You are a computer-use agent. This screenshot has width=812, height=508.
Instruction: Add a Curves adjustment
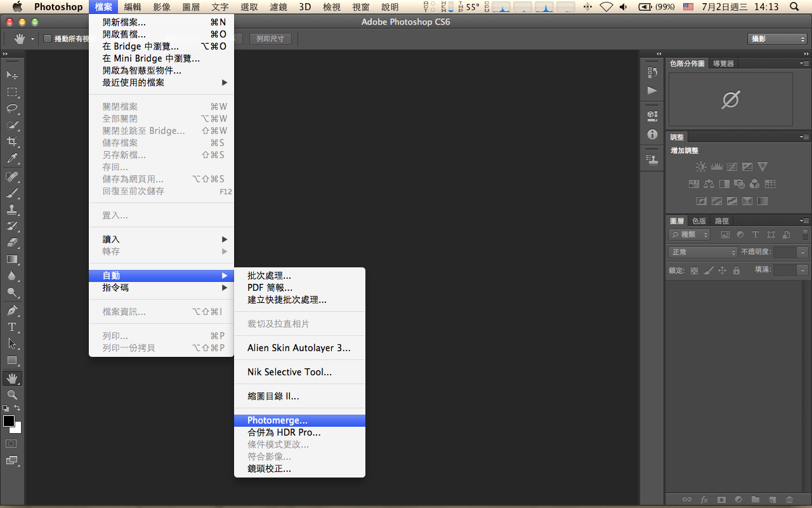click(732, 167)
